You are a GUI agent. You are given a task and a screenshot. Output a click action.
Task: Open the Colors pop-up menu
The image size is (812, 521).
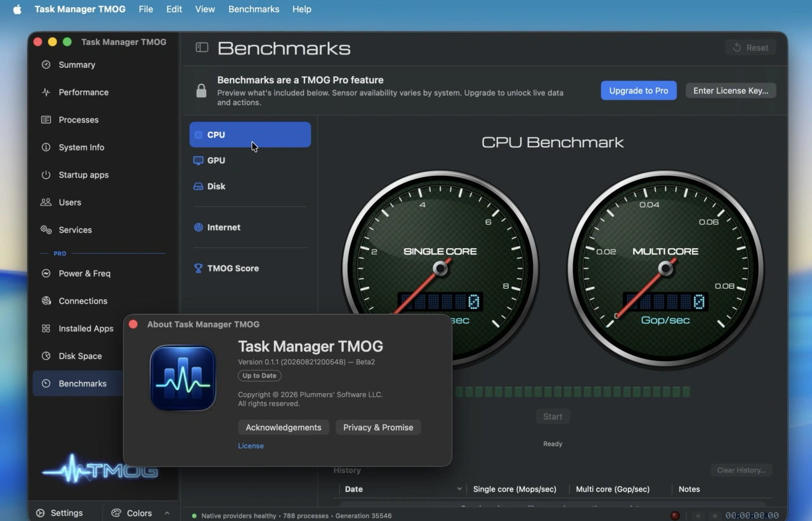141,513
